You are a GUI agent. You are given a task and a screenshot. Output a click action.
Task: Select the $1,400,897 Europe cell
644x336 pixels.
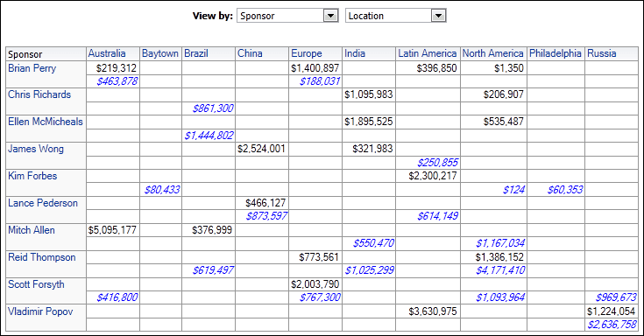315,68
